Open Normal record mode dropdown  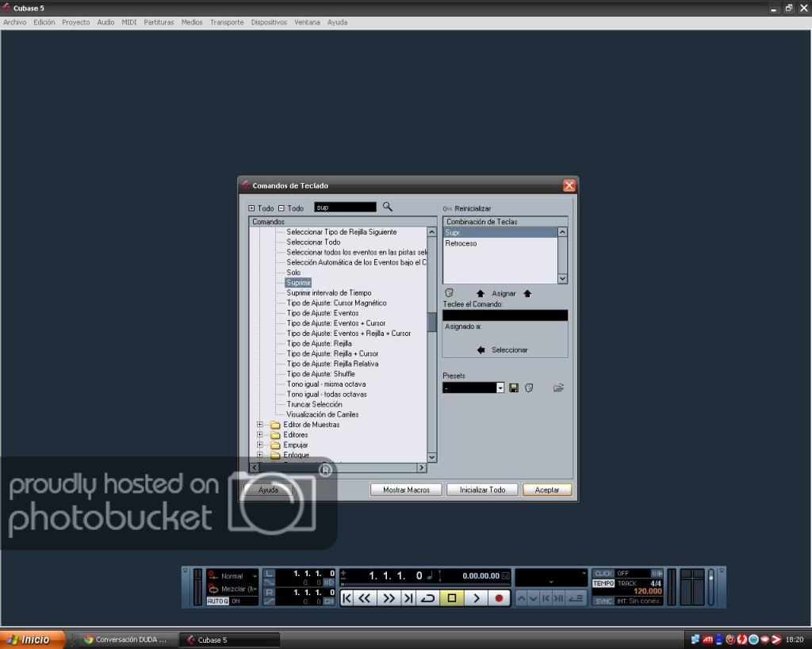click(x=255, y=576)
